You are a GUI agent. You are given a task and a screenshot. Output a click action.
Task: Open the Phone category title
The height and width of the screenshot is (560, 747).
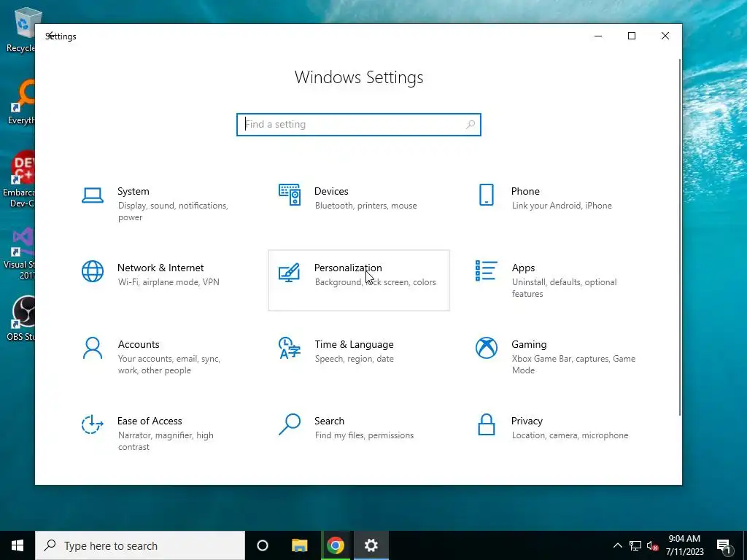point(525,191)
